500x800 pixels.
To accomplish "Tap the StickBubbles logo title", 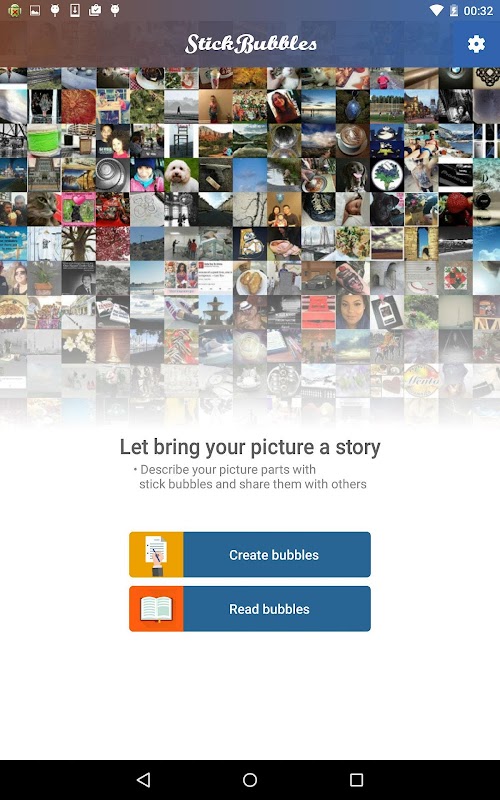I will point(251,44).
